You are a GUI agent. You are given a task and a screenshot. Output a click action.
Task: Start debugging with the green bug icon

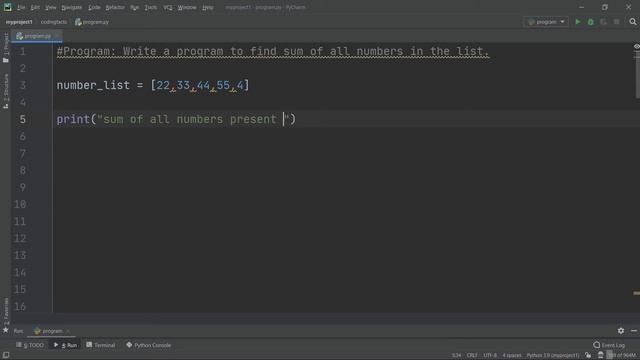pyautogui.click(x=590, y=22)
